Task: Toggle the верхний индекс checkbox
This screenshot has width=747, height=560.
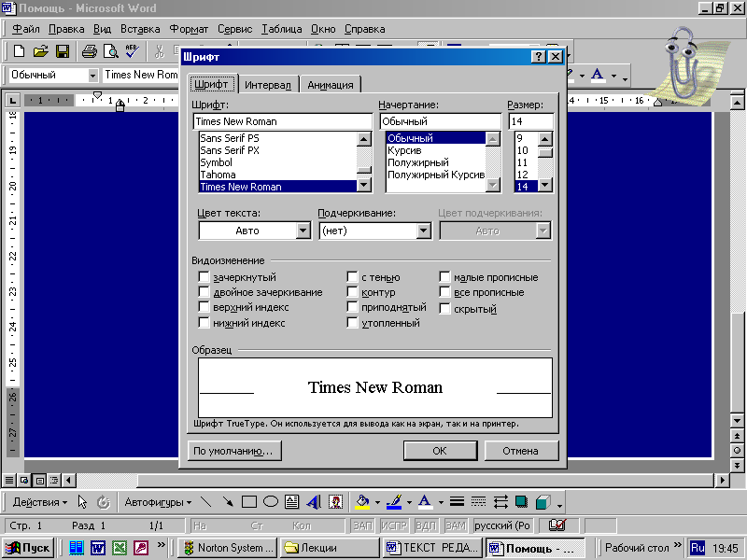Action: (x=204, y=307)
